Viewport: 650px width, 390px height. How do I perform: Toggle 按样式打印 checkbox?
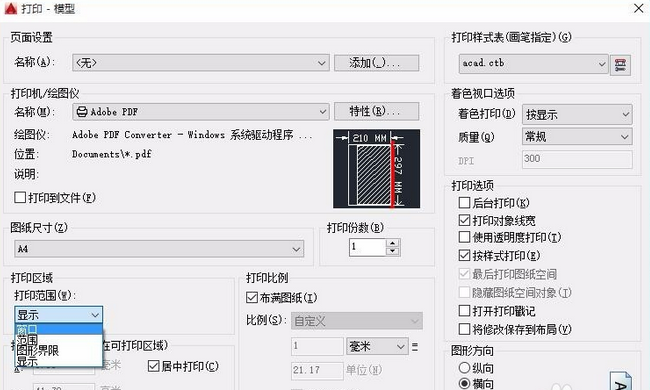click(464, 255)
